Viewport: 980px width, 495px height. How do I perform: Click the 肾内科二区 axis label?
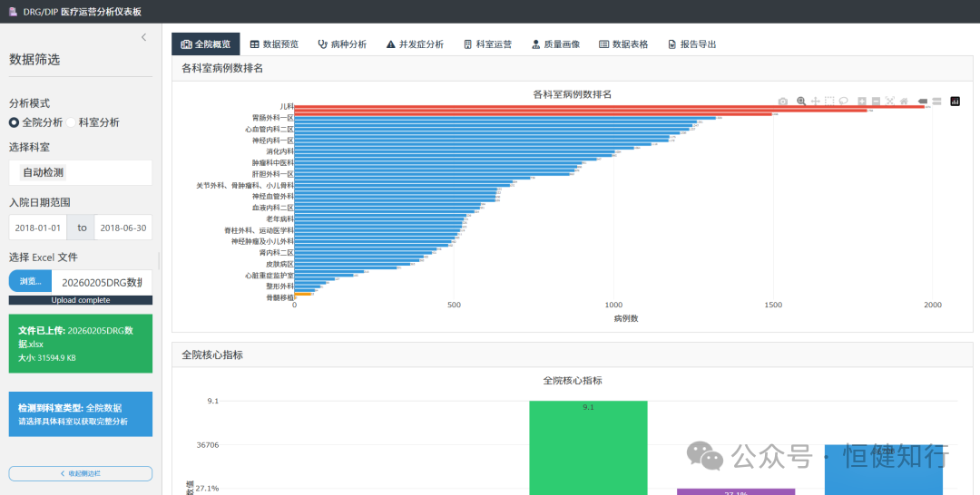click(x=276, y=253)
